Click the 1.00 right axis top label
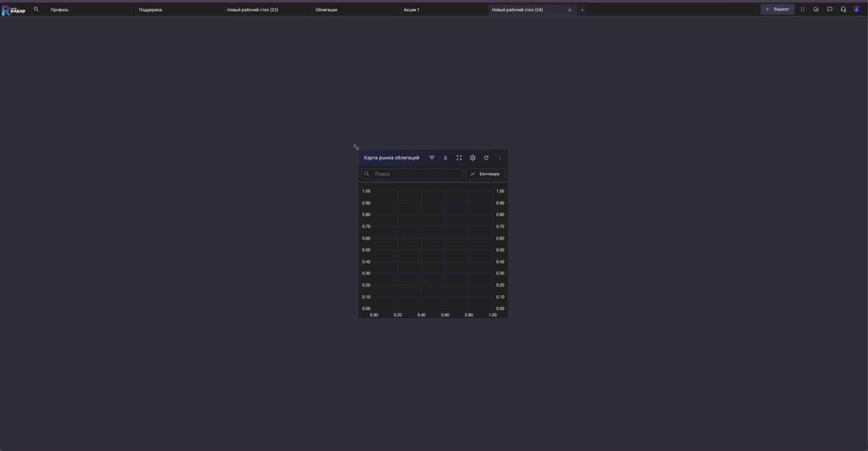The image size is (868, 451). 500,191
